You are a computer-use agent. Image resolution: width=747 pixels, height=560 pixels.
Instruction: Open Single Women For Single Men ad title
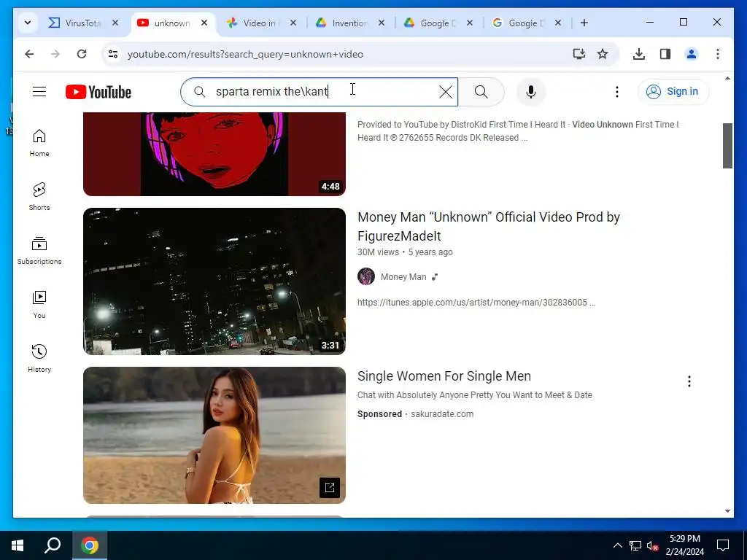click(x=444, y=376)
